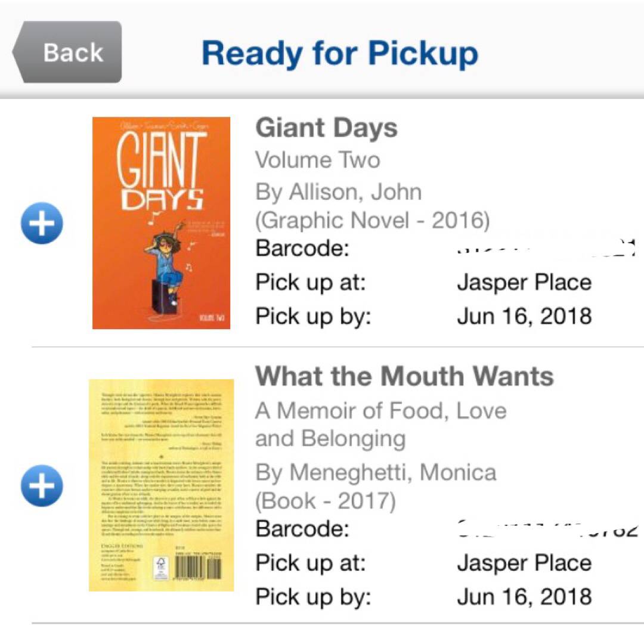Screen dimensions: 644x644
Task: Click the plus icon beside What the Mouth Wants
Action: pos(42,486)
